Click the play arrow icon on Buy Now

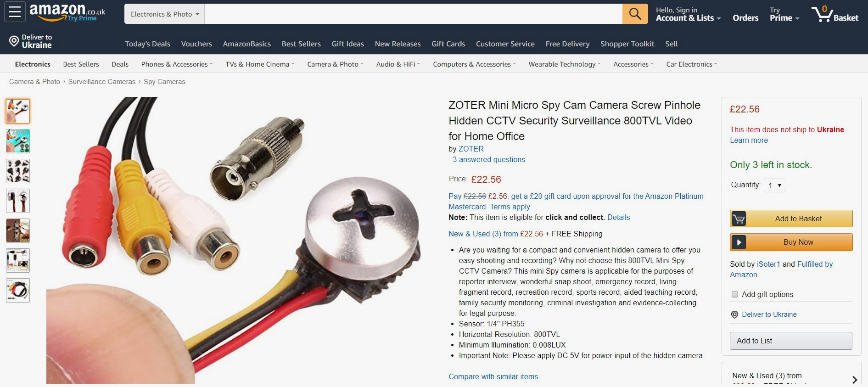(x=739, y=242)
